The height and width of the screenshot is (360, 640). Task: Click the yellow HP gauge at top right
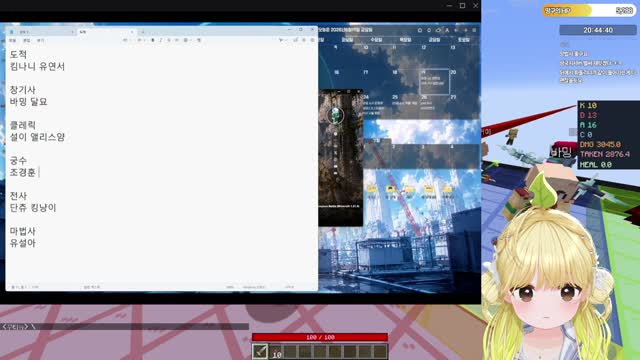click(588, 11)
